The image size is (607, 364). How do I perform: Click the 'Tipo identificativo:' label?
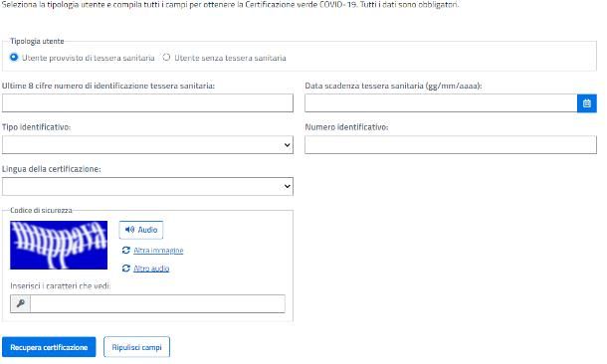click(37, 127)
